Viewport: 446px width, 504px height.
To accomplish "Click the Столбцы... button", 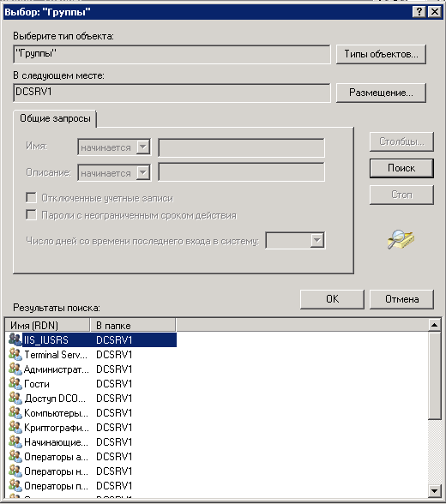I will pos(401,141).
